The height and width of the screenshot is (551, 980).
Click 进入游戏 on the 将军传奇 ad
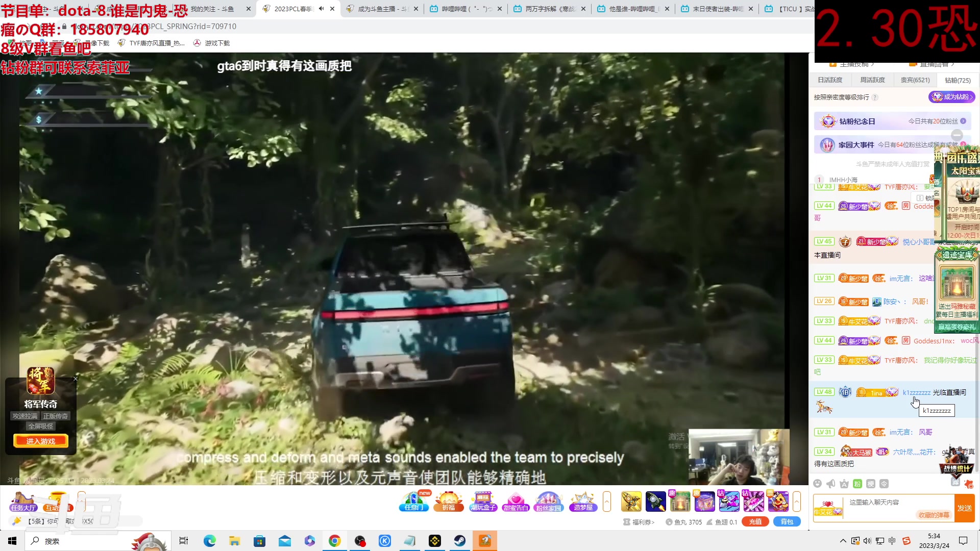41,441
